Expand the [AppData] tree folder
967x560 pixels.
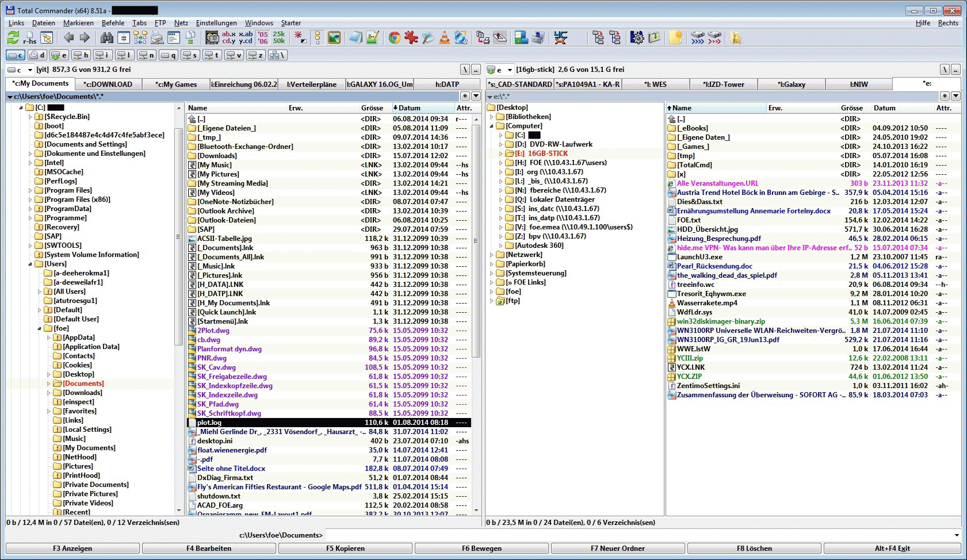point(49,337)
